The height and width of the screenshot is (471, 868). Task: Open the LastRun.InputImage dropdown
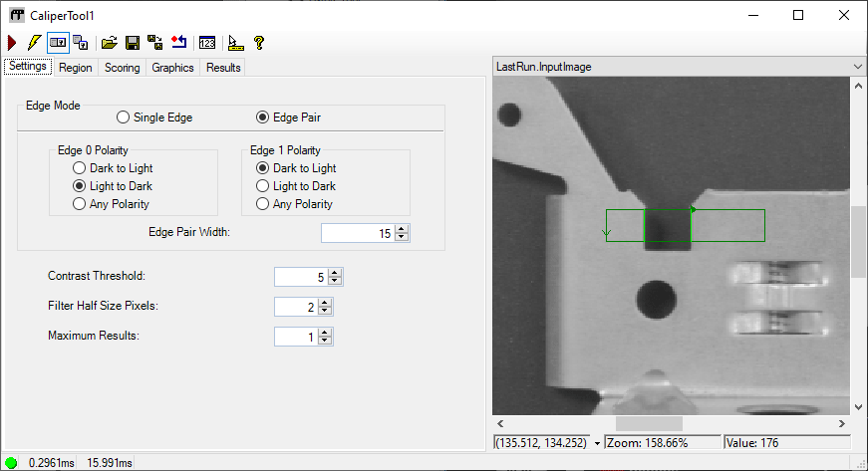point(856,66)
